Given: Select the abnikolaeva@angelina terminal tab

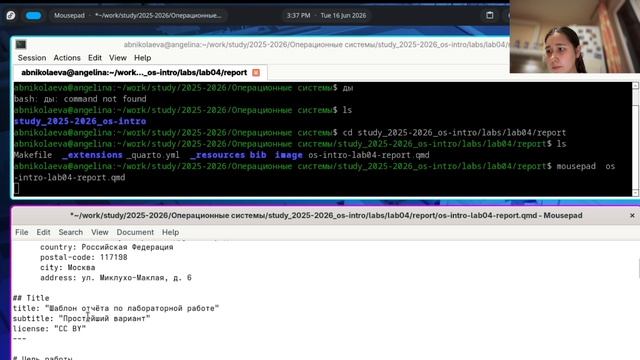Looking at the screenshot, I should click(134, 73).
